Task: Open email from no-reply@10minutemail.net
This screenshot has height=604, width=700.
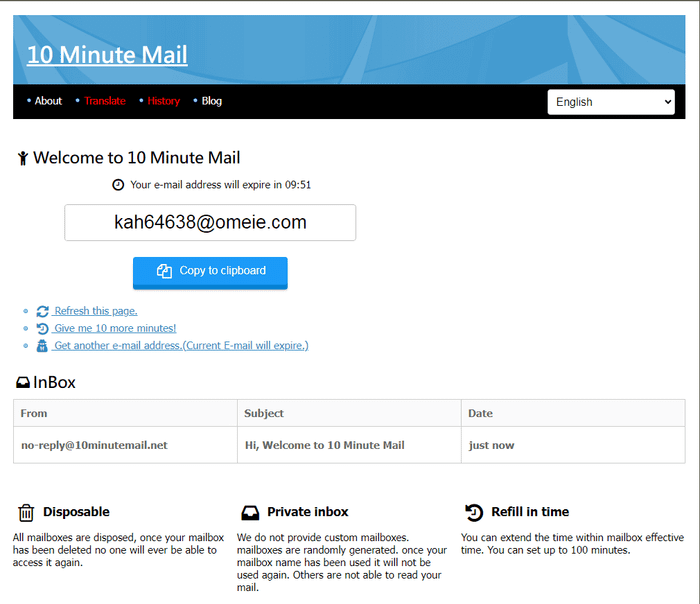Action: 94,445
